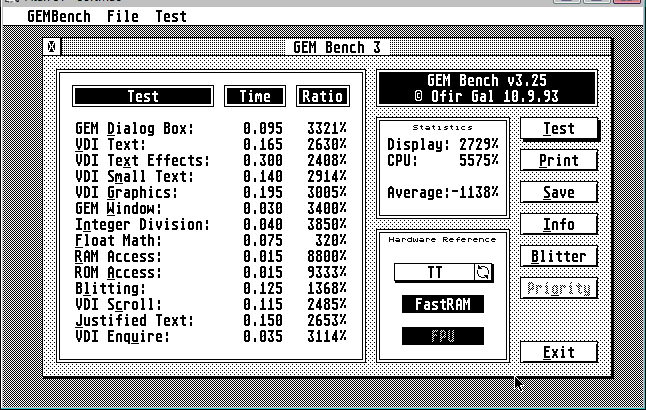Click the Print button
Image resolution: width=646 pixels, height=410 pixels.
pos(559,160)
